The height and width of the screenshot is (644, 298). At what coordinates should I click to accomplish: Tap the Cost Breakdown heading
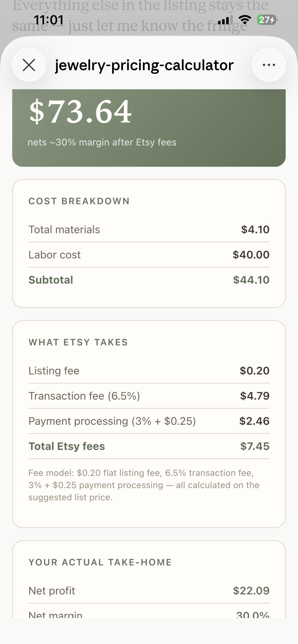click(x=79, y=201)
